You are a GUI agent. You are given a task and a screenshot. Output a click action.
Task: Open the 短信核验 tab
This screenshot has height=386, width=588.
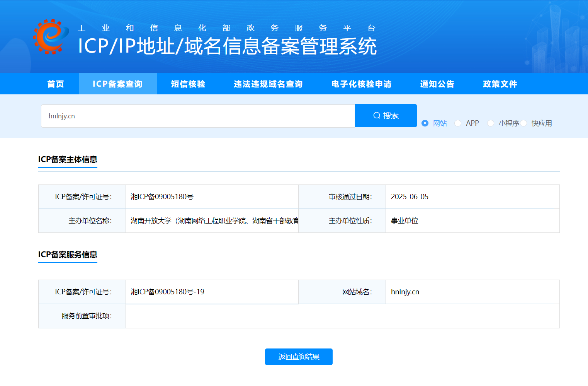pyautogui.click(x=188, y=84)
